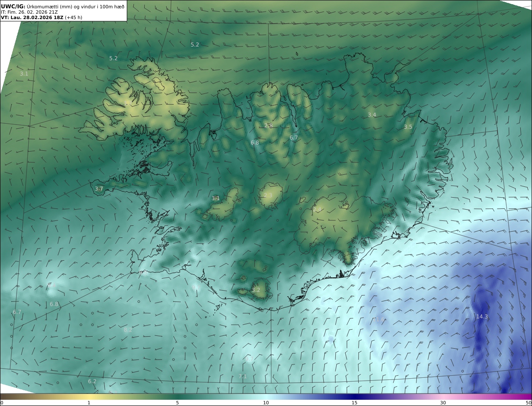Click the 2.8 value on the northern peninsula
532x406 pixels.
pos(268,125)
